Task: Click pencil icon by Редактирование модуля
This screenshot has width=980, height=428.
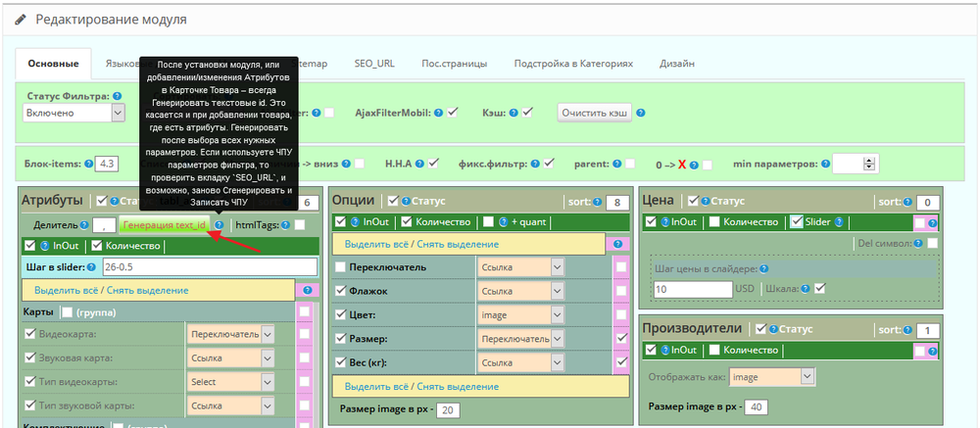Action: [22, 20]
